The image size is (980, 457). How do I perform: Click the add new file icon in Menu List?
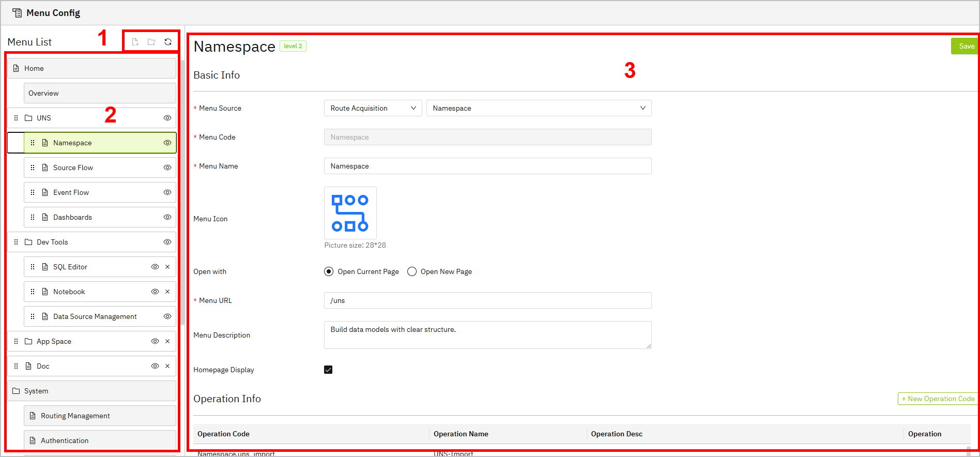pyautogui.click(x=135, y=42)
